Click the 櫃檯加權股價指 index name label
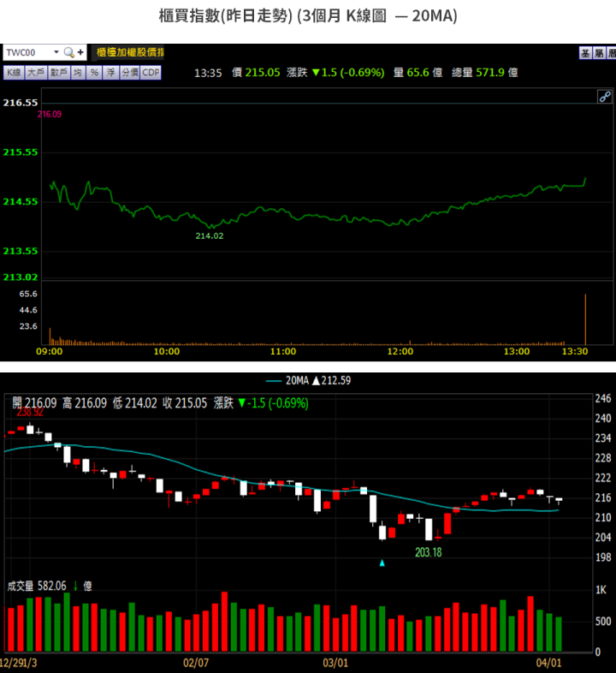 tap(130, 53)
